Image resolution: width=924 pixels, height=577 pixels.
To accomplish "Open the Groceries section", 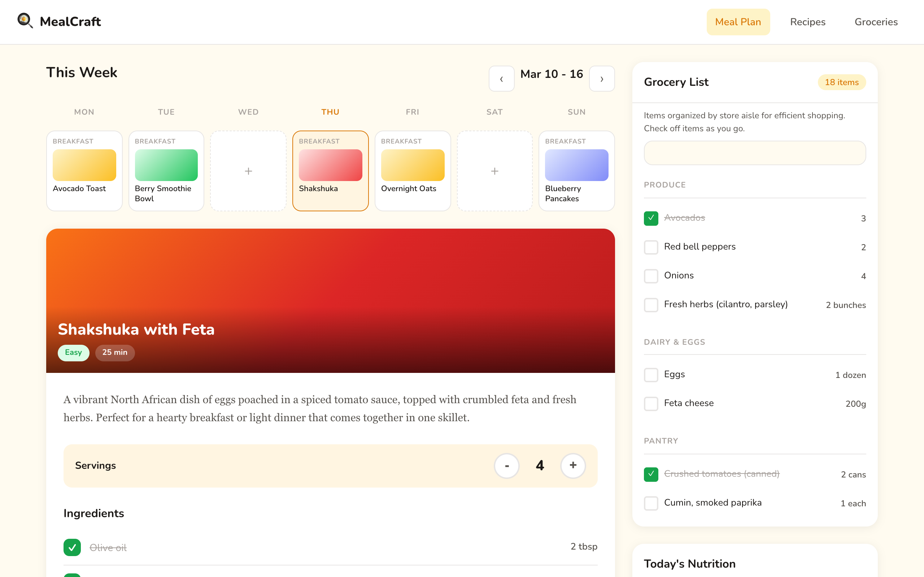I will (x=876, y=22).
